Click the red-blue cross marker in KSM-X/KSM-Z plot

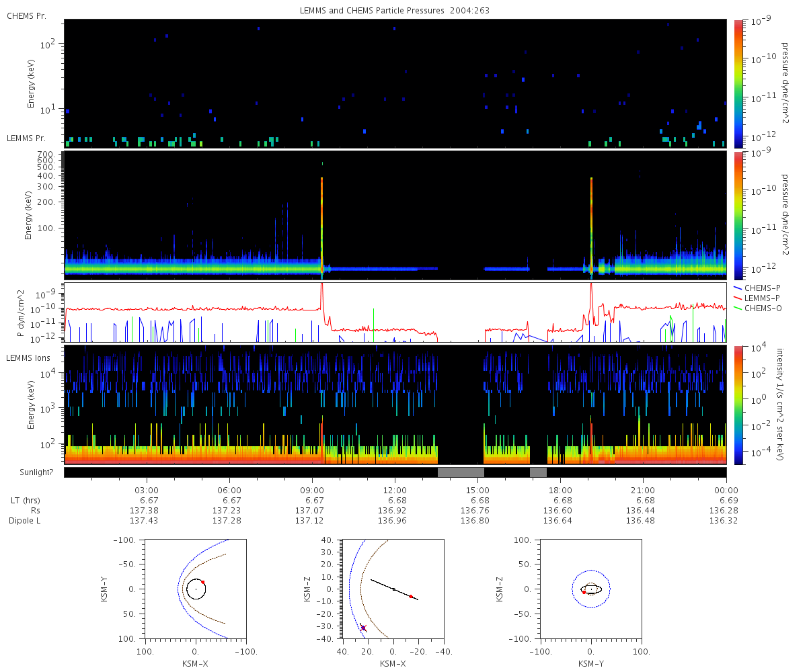[363, 628]
